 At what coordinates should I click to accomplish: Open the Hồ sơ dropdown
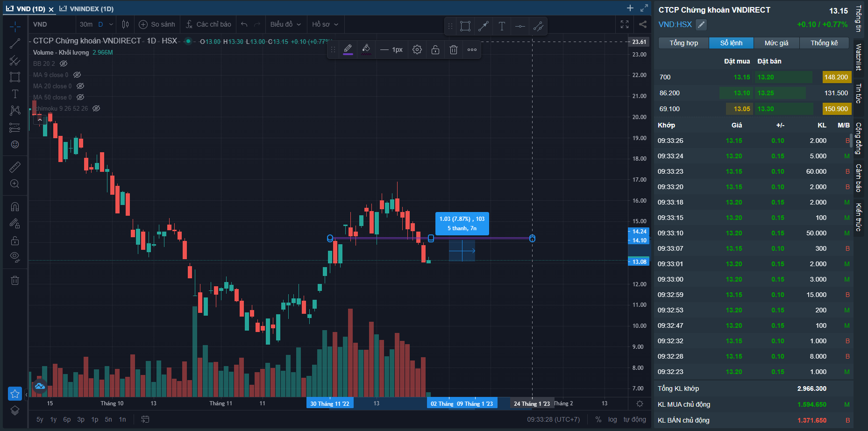click(x=325, y=24)
